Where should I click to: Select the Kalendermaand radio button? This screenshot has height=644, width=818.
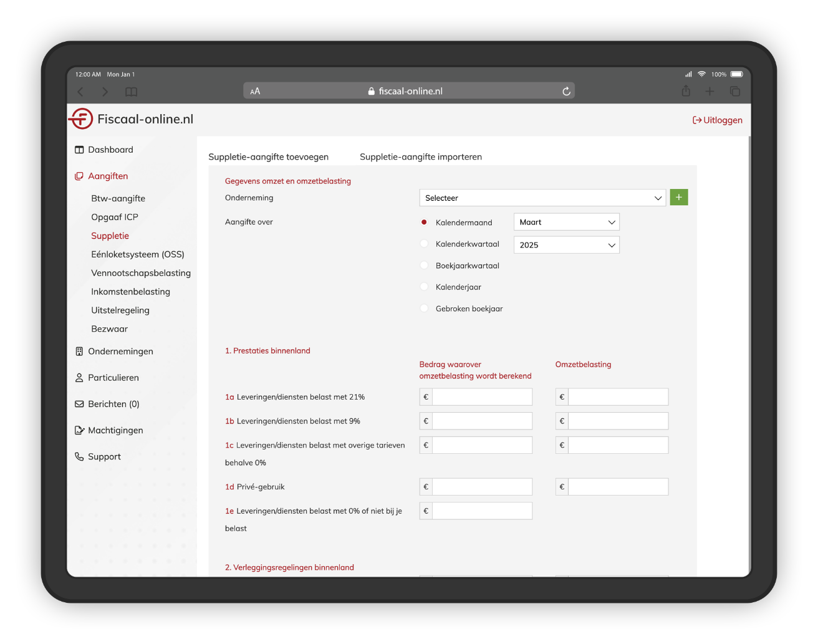point(424,222)
